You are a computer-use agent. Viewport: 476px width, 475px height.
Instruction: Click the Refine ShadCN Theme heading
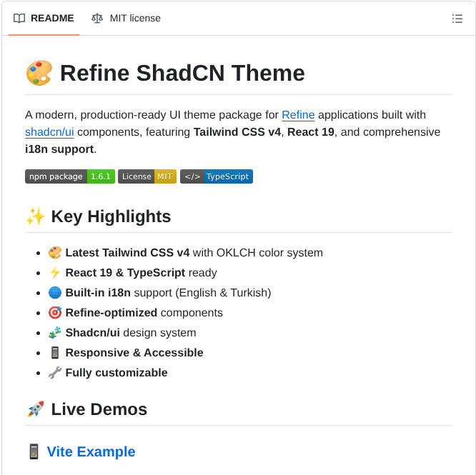[x=182, y=73]
